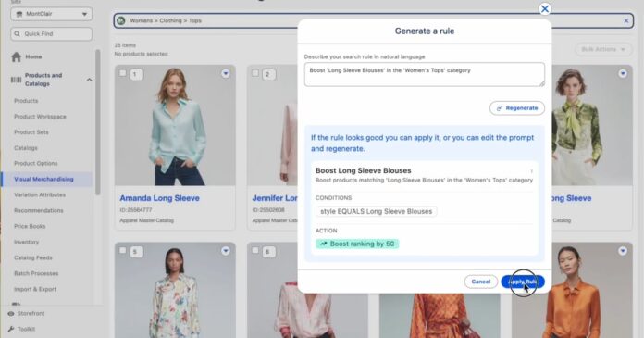The width and height of the screenshot is (644, 338).
Task: Open dropdown on top-right green blouse card
Action: click(623, 73)
